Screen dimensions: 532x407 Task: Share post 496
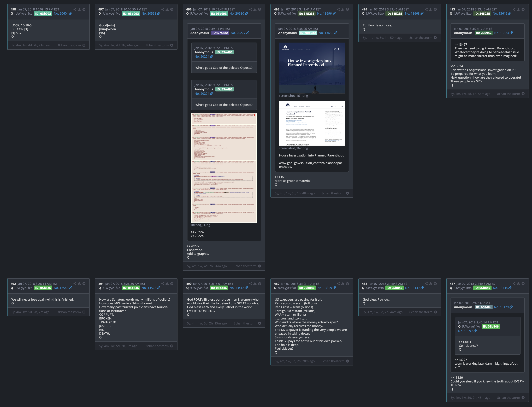tap(251, 9)
